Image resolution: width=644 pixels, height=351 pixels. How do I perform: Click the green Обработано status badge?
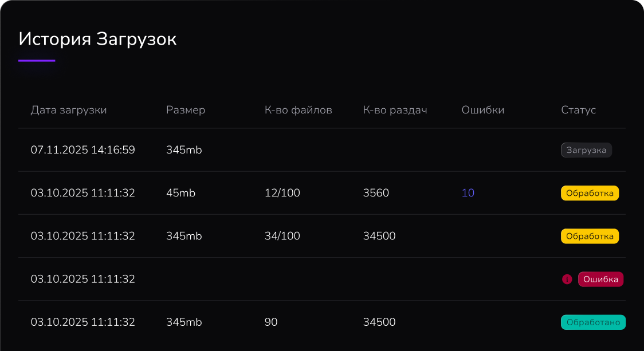[593, 322]
